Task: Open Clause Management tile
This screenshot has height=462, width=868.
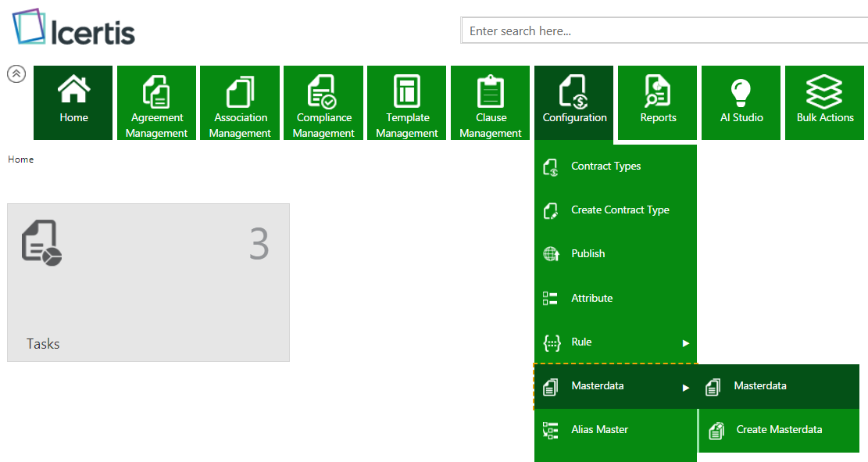Action: [x=491, y=102]
